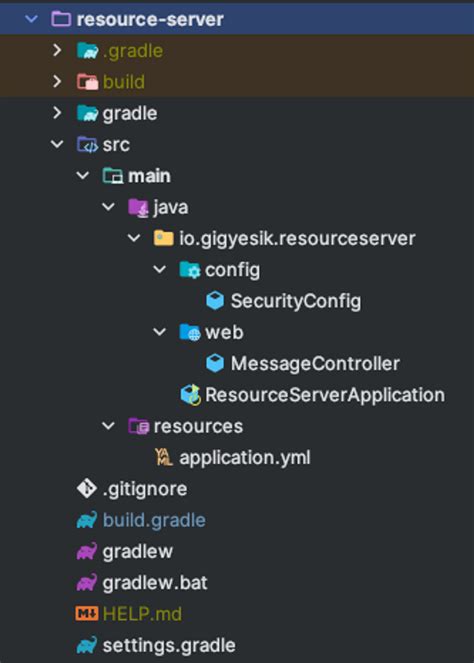The width and height of the screenshot is (474, 663).
Task: Click the ResourceServerApplication runnable class icon
Action: (x=190, y=395)
